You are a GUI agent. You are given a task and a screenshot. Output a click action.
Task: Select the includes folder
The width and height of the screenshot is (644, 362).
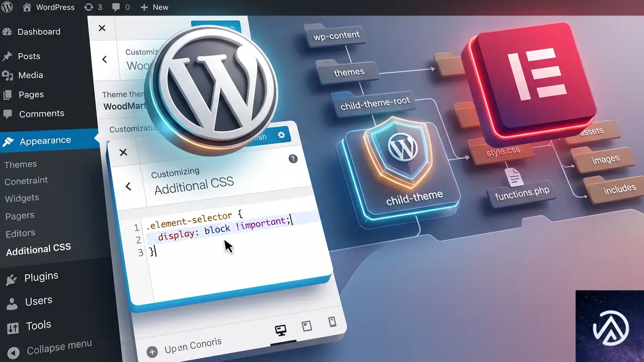point(614,189)
